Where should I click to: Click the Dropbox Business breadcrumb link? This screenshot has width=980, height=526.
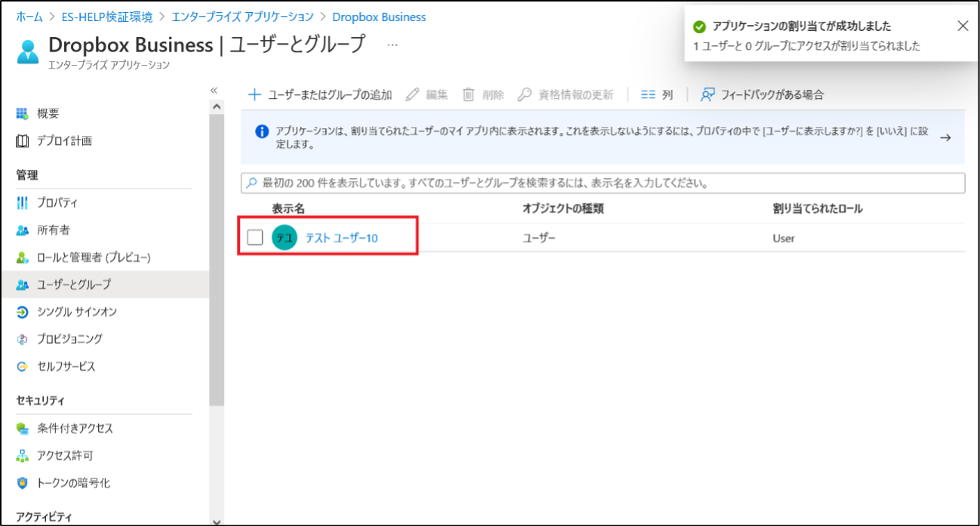coord(379,17)
